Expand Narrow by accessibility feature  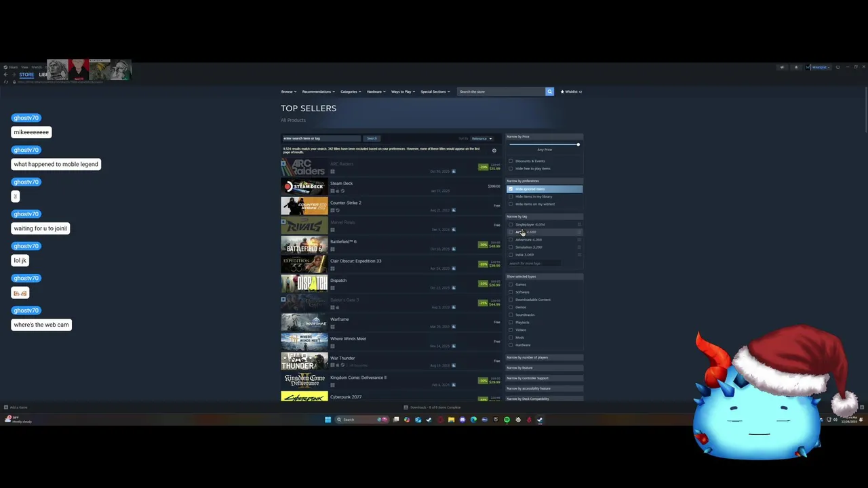(544, 388)
